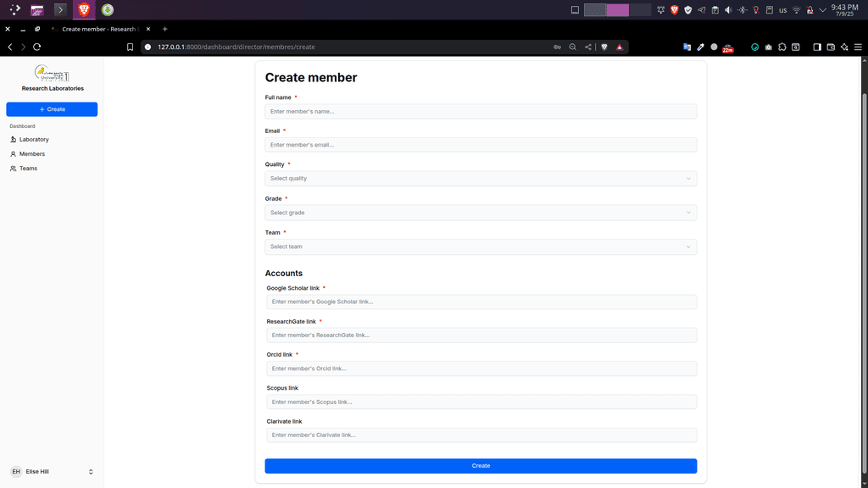
Task: Toggle the browser sidebar panel icon
Action: pos(817,47)
